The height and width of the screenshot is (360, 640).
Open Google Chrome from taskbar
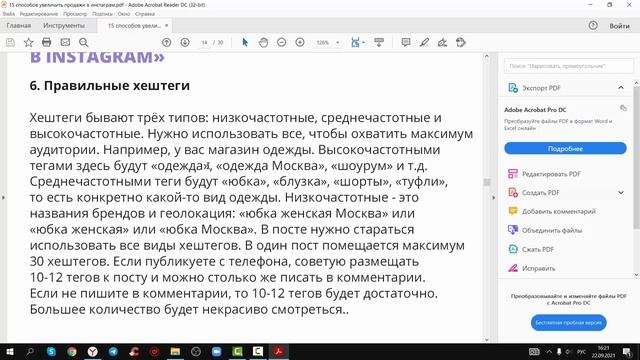tap(72, 351)
